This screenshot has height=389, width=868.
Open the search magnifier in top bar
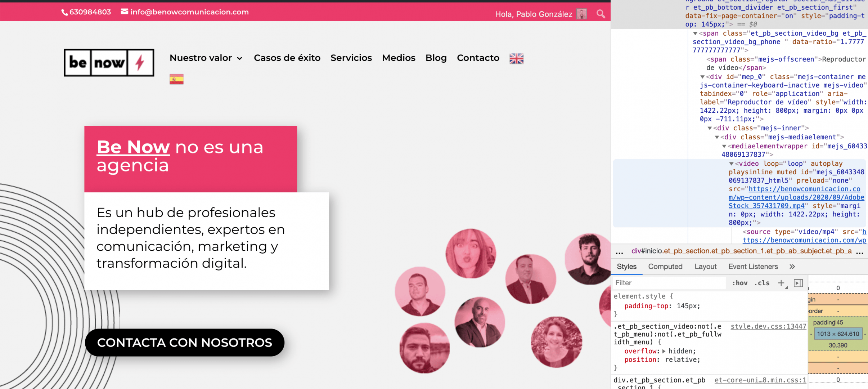[x=601, y=14]
